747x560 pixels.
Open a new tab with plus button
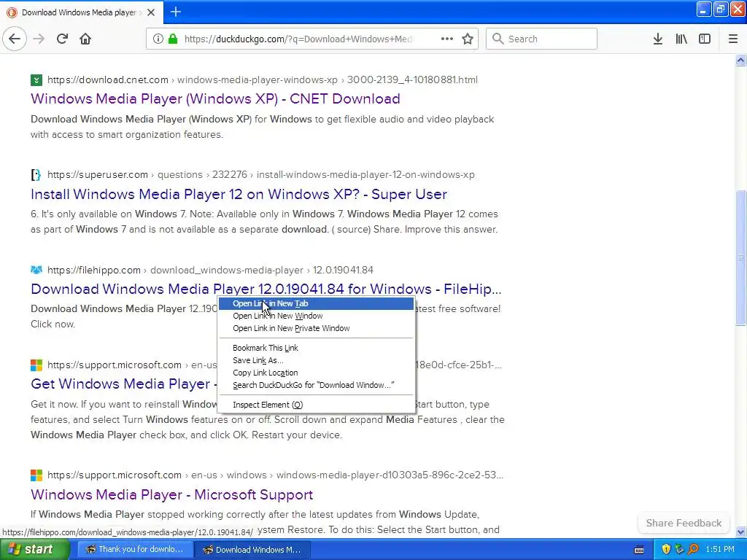(176, 12)
